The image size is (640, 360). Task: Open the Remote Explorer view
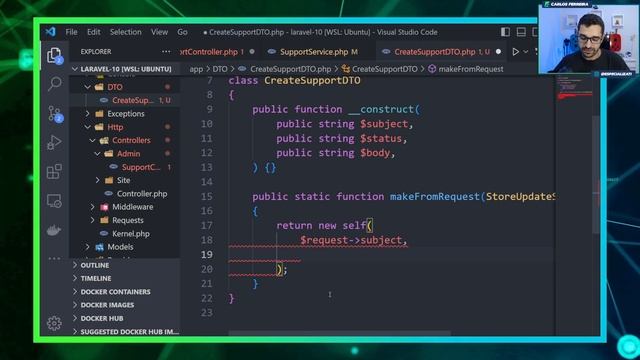click(54, 201)
